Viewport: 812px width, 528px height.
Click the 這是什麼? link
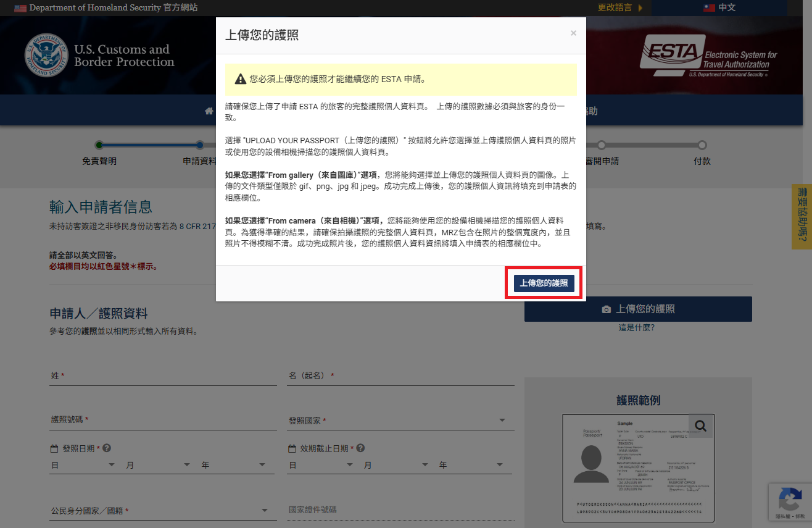pyautogui.click(x=637, y=327)
